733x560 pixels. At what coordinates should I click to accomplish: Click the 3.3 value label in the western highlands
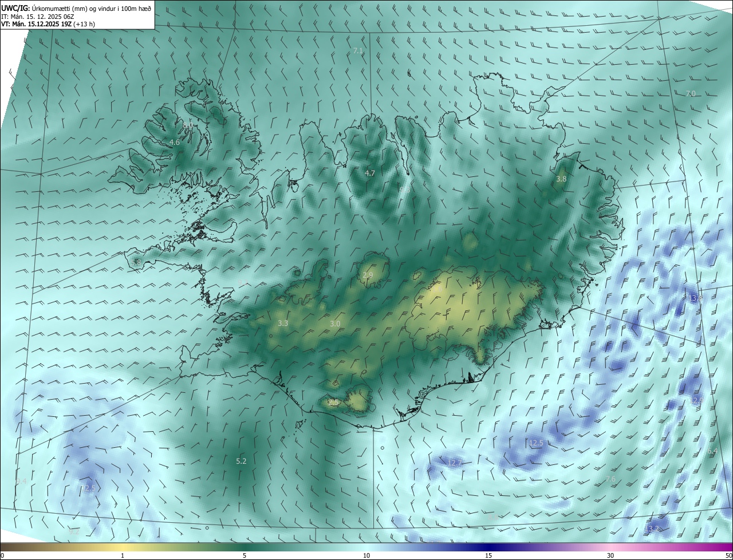pos(282,324)
